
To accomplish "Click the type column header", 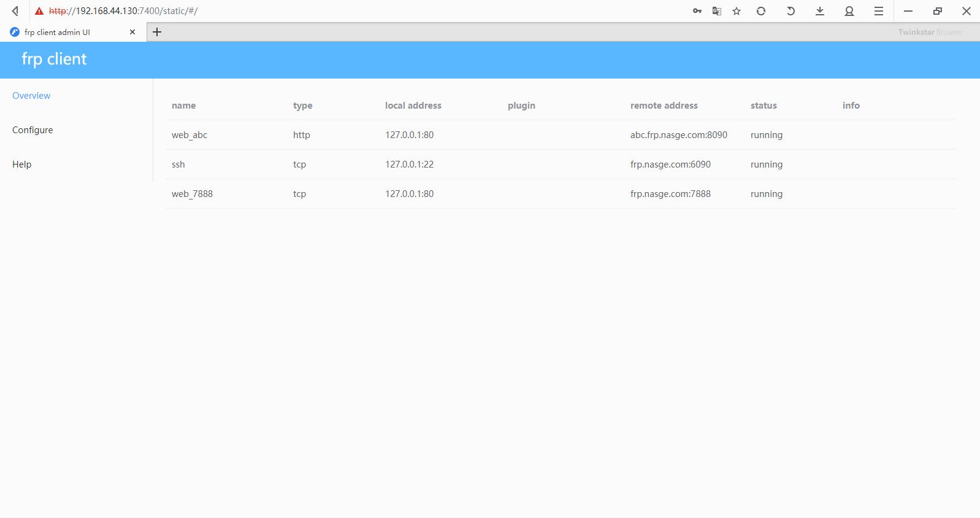I will tap(302, 106).
